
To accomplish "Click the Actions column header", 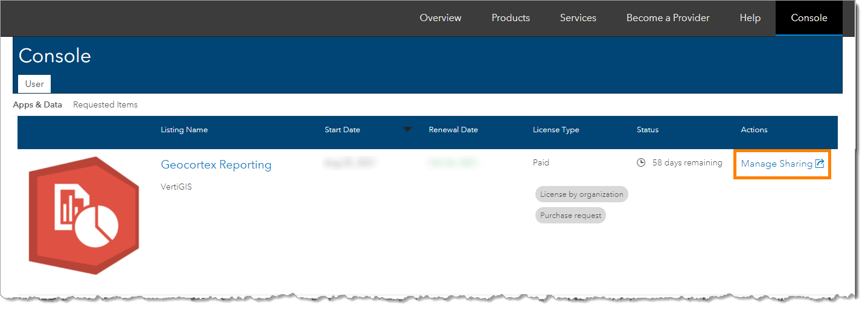I will pyautogui.click(x=755, y=130).
